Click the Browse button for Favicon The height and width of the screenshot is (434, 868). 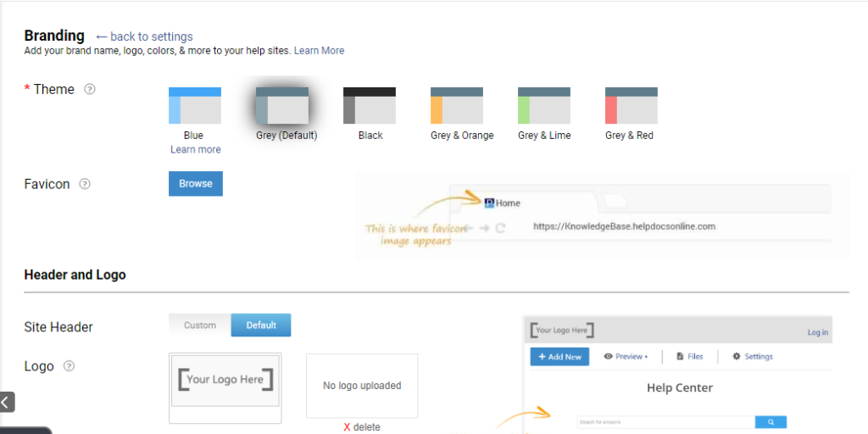[x=196, y=184]
